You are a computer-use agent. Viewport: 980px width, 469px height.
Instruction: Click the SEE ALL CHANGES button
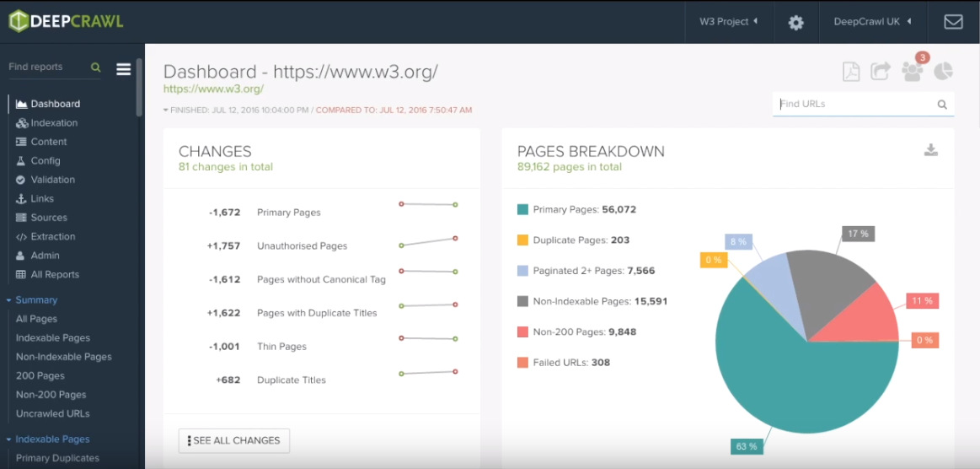234,440
